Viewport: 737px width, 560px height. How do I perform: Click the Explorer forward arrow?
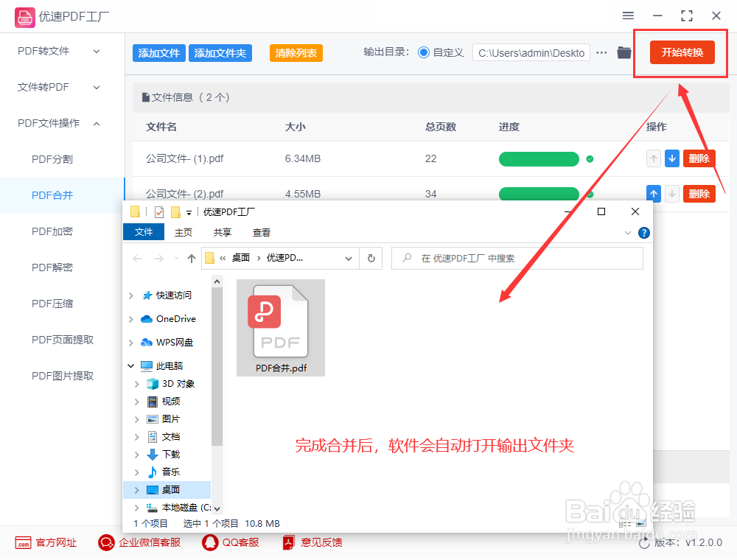coord(159,259)
